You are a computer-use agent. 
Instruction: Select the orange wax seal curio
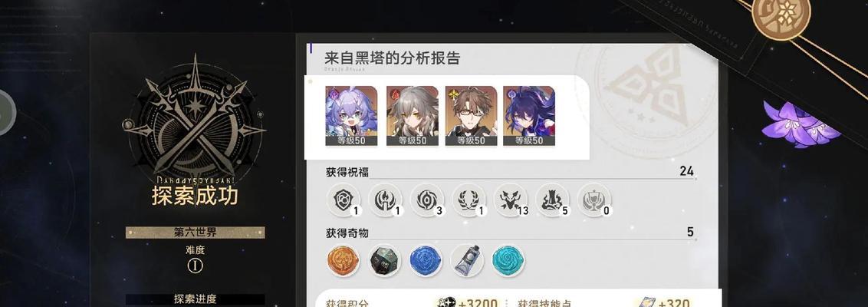click(344, 261)
